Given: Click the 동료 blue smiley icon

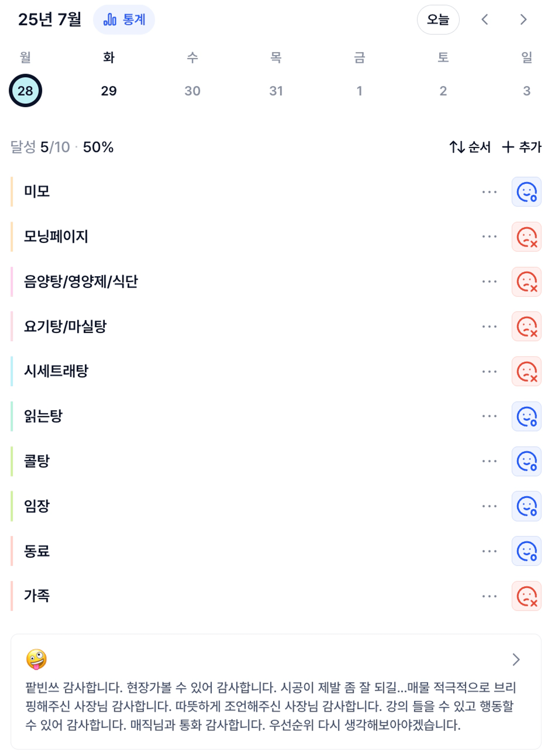Looking at the screenshot, I should (526, 551).
